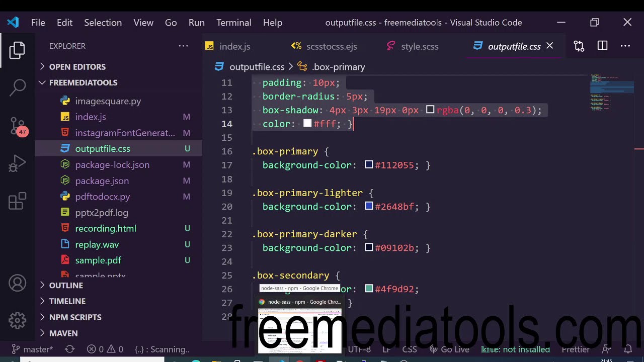The image size is (644, 362).
Task: Collapse the FREEMEDIATOOLS folder section
Action: click(x=83, y=82)
